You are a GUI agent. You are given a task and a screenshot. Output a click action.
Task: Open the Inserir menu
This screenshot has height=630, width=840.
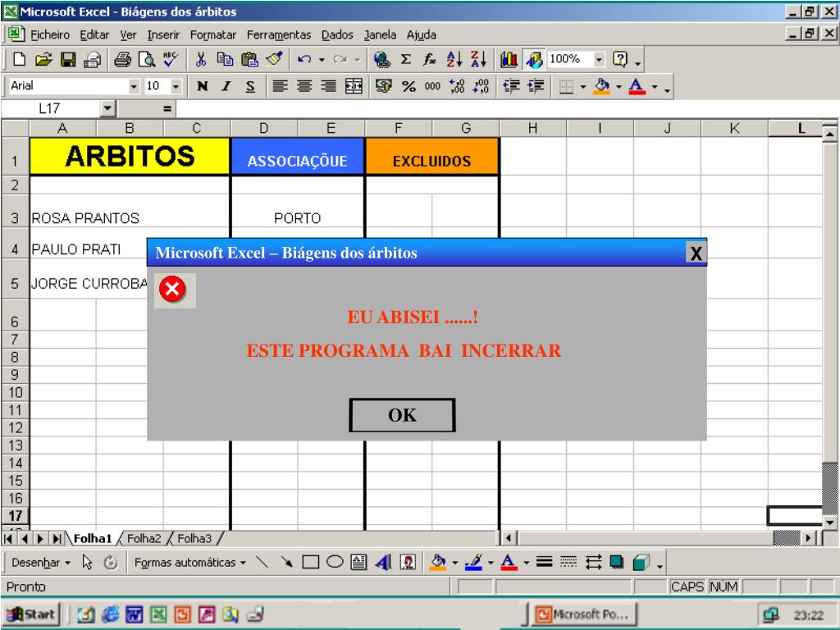pos(163,34)
